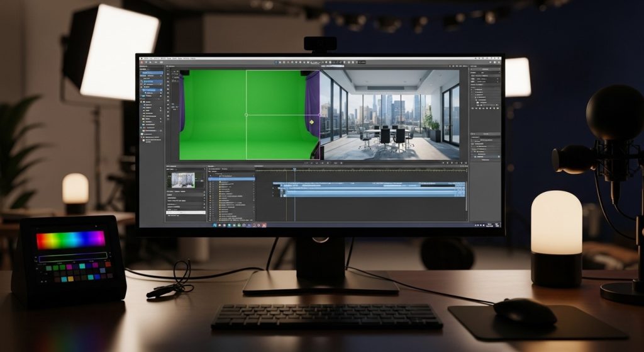Click the clock in the system tray
This screenshot has width=644, height=352.
pyautogui.click(x=489, y=225)
